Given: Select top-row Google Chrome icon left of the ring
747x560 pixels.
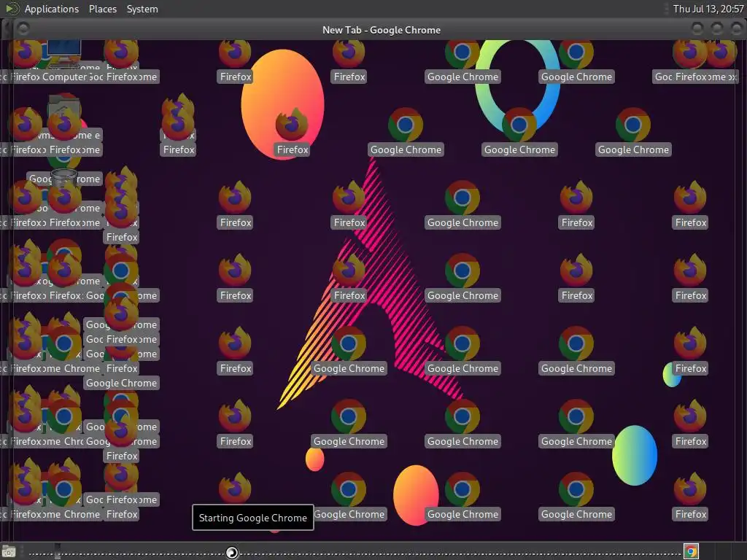Looking at the screenshot, I should (462, 52).
